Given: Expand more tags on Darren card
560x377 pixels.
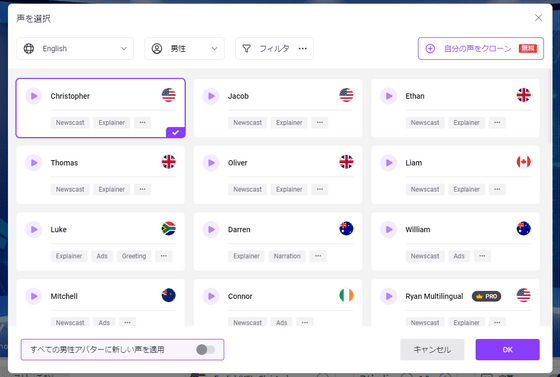Looking at the screenshot, I should 318,256.
